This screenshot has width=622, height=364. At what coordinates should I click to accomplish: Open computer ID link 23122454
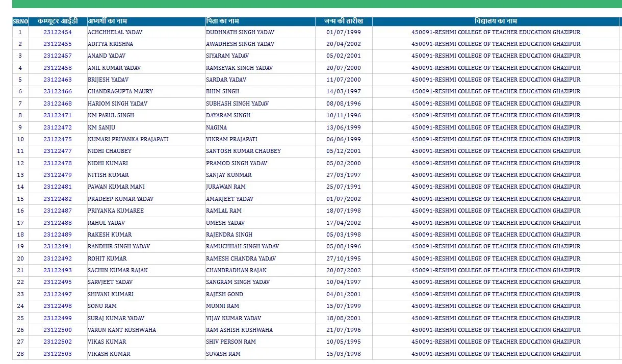tap(58, 32)
